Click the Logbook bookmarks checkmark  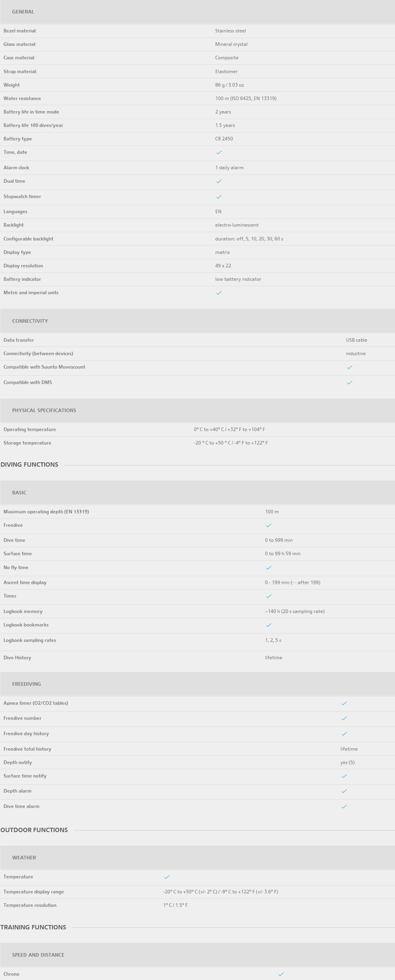pos(269,625)
